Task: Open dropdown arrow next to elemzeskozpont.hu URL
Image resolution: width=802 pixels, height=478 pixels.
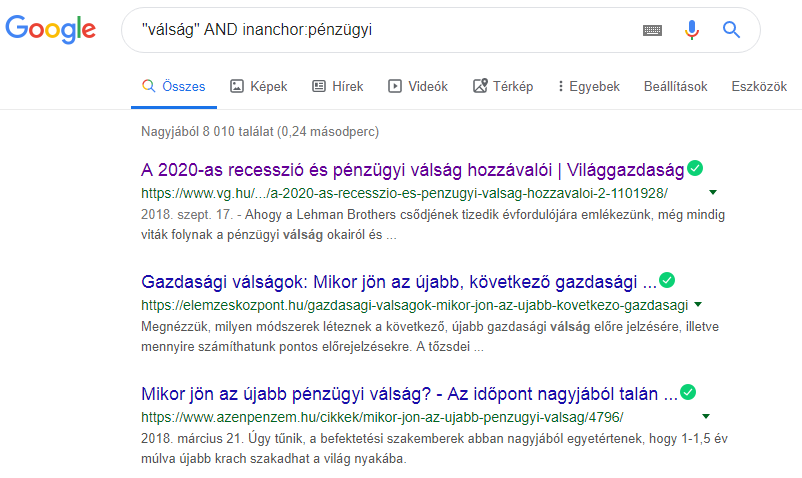Action: click(698, 305)
